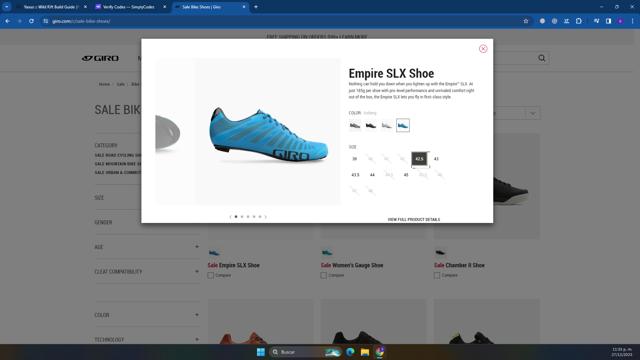Open View Full Product Details link
640x360 pixels.
click(413, 220)
